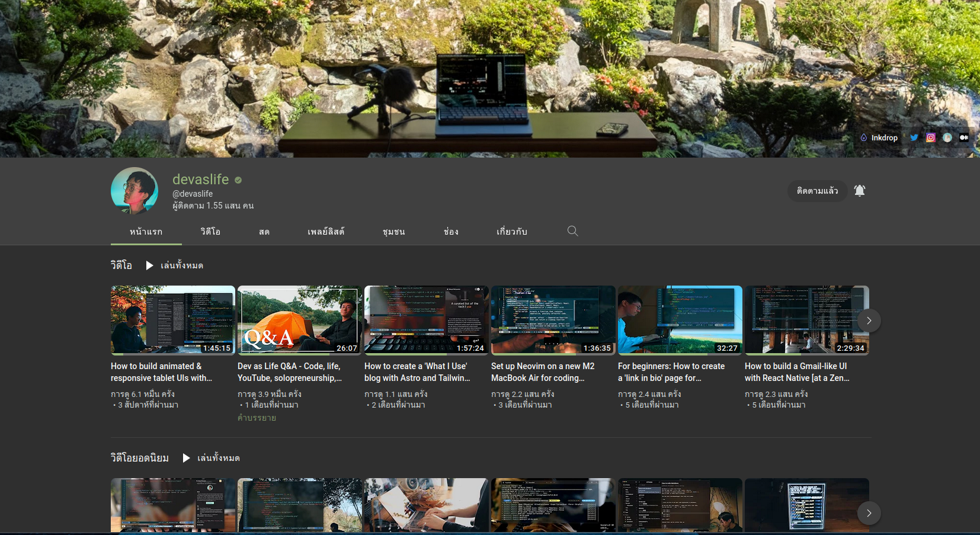Open the Instagram link in channel banner
The height and width of the screenshot is (535, 980).
point(931,137)
